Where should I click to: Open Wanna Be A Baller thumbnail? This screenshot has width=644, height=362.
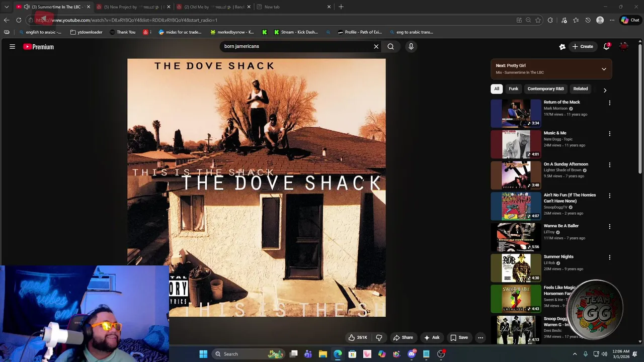click(x=516, y=236)
